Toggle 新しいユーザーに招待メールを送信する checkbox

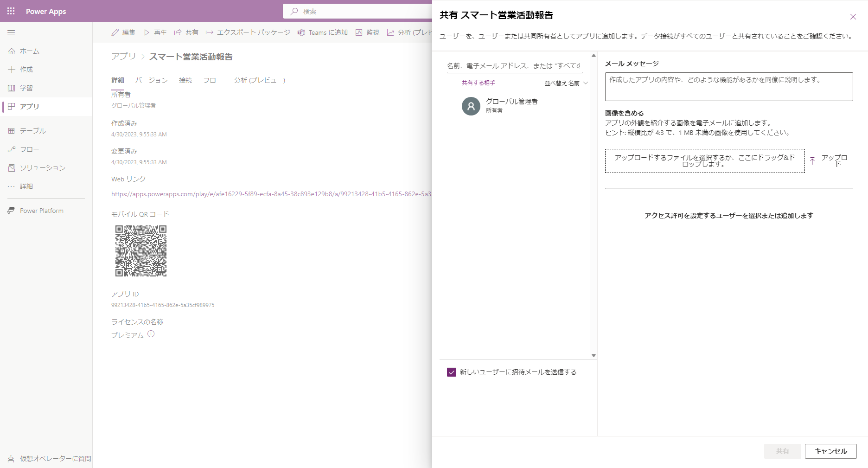click(x=451, y=372)
